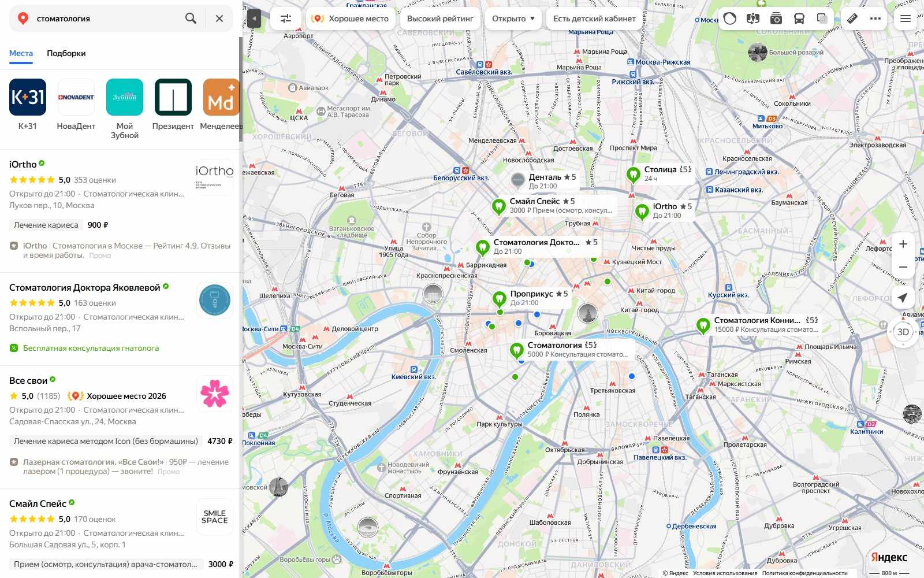This screenshot has height=578, width=924.
Task: Open the filters settings icon
Action: tap(286, 18)
